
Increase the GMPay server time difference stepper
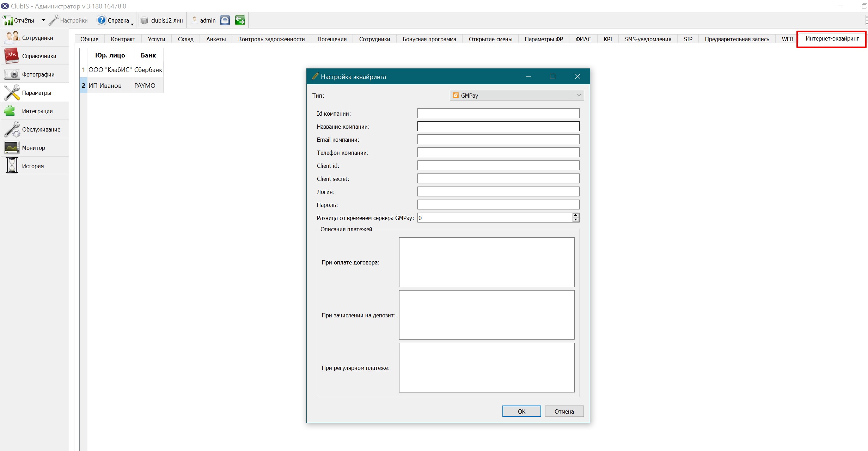[x=575, y=215]
